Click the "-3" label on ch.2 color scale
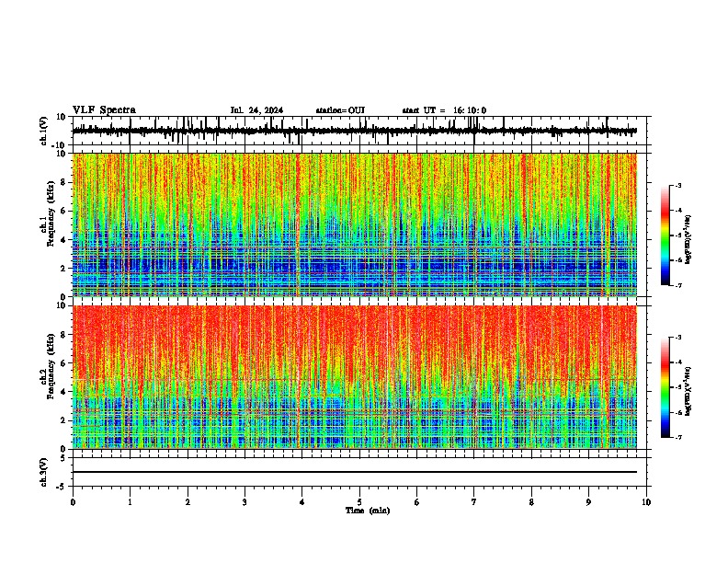The width and height of the screenshot is (728, 563). pyautogui.click(x=677, y=338)
